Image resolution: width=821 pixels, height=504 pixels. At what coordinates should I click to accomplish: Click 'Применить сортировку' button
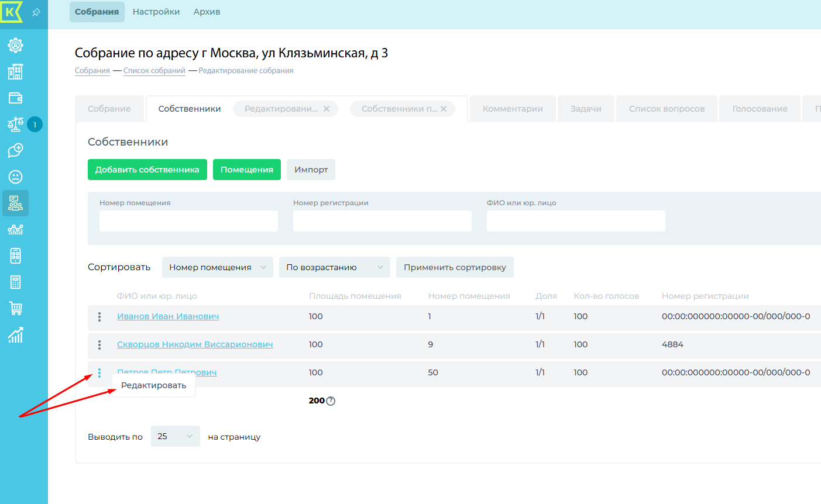455,267
